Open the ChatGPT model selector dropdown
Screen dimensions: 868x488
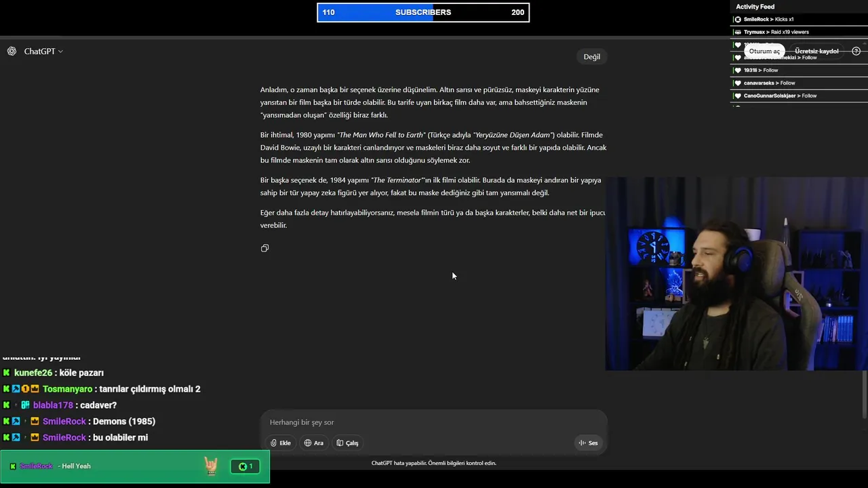44,52
